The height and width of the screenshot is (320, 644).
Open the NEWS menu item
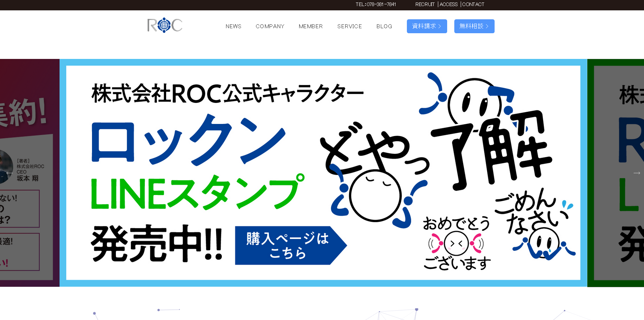234,26
